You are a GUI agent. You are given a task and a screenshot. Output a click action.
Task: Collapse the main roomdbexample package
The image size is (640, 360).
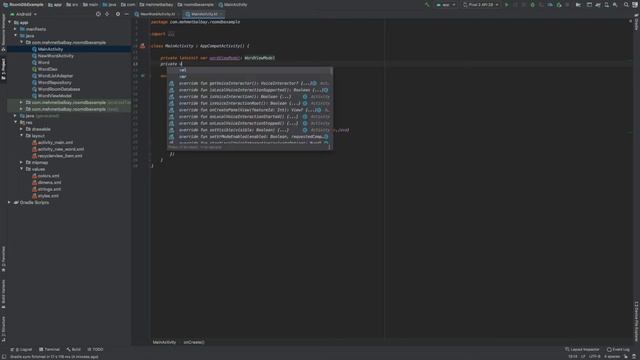(22, 42)
